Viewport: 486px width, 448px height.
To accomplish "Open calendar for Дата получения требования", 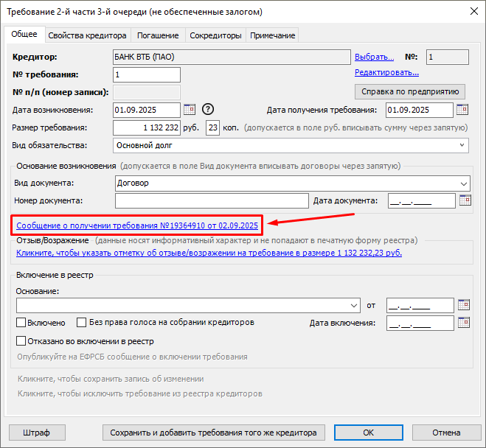I will coord(462,110).
